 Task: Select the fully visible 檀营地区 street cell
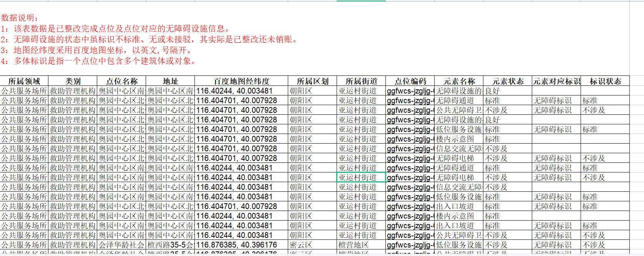click(361, 245)
